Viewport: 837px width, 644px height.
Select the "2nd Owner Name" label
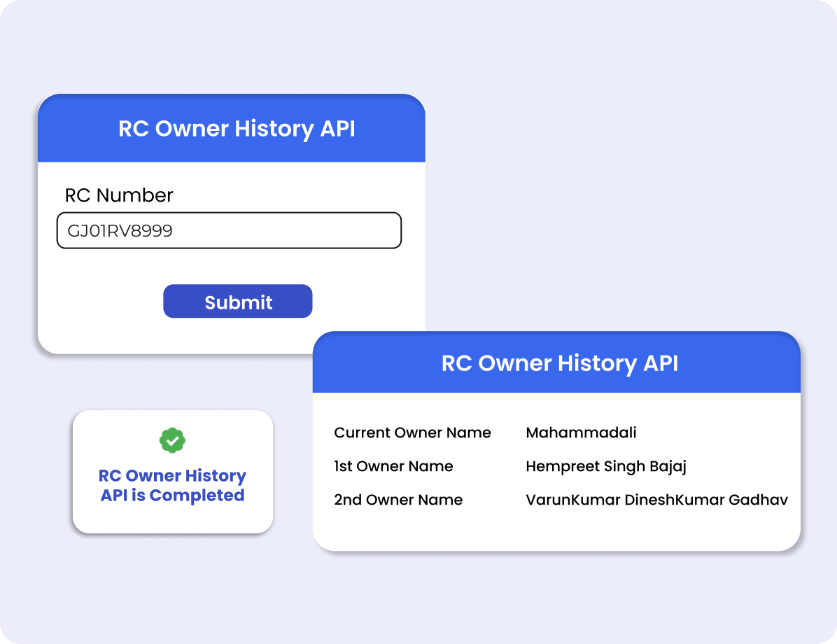coord(398,500)
